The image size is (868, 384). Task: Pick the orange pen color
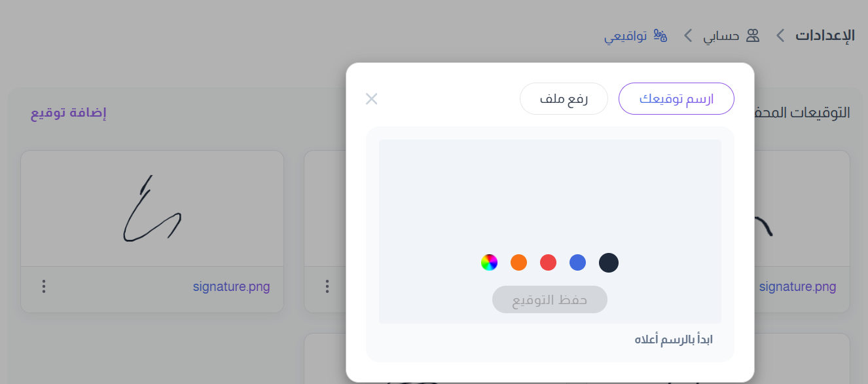coord(518,263)
